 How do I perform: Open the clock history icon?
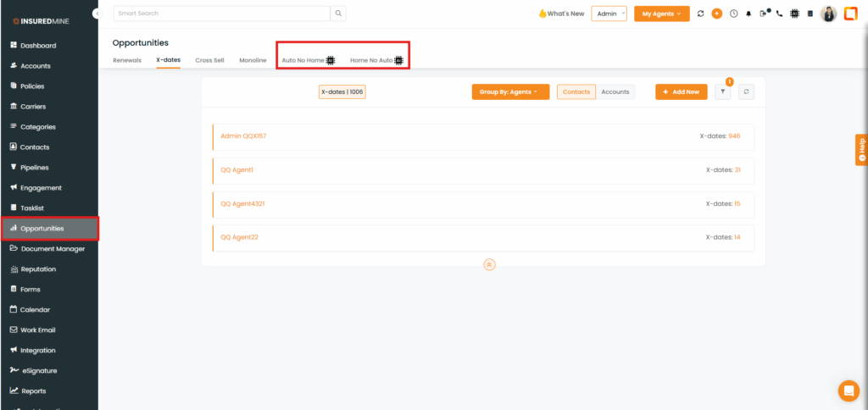tap(733, 14)
